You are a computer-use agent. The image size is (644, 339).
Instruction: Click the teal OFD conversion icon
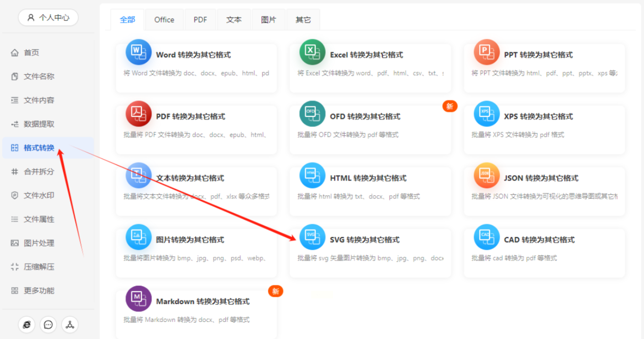[x=312, y=114]
